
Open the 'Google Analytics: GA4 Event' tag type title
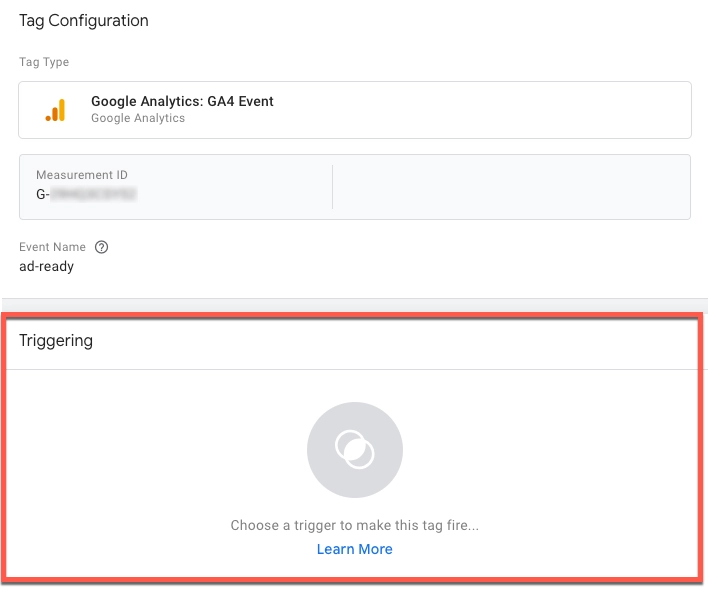point(182,101)
